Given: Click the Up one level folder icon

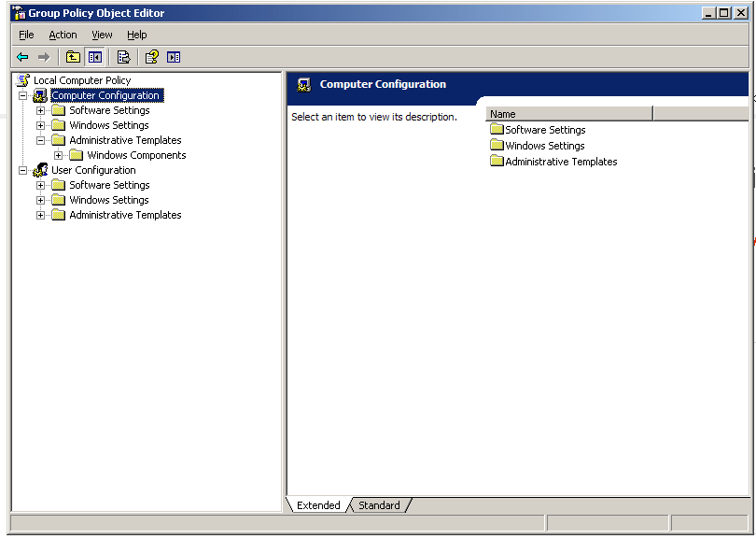Looking at the screenshot, I should pos(73,57).
